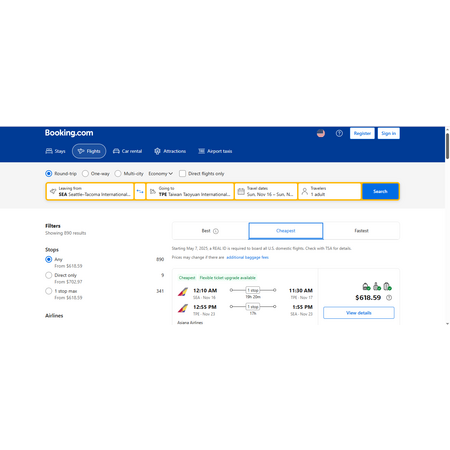
Task: Open the currency and language flag selector
Action: tap(321, 133)
